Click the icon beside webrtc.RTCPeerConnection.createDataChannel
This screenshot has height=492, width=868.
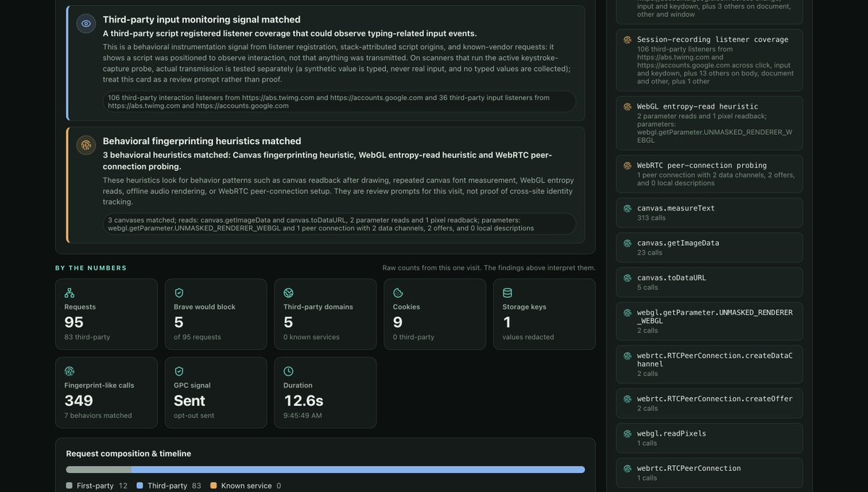(x=627, y=357)
